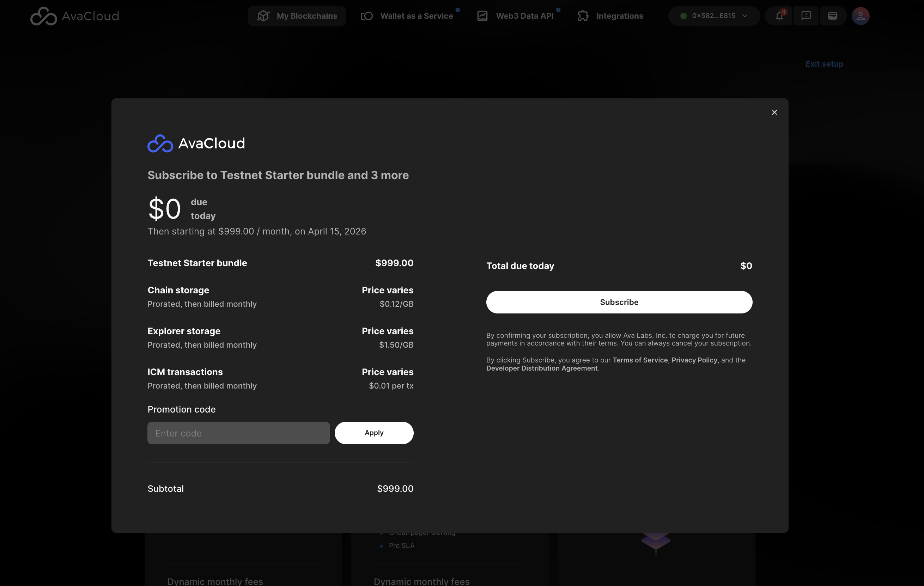
Task: Apply the promotion code
Action: coord(374,433)
